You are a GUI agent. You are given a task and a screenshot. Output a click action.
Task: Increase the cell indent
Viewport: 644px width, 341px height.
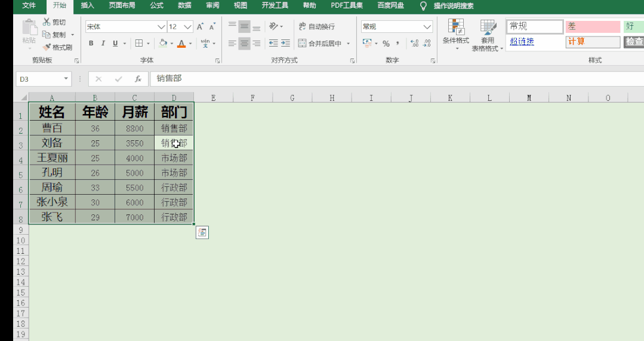coord(285,43)
